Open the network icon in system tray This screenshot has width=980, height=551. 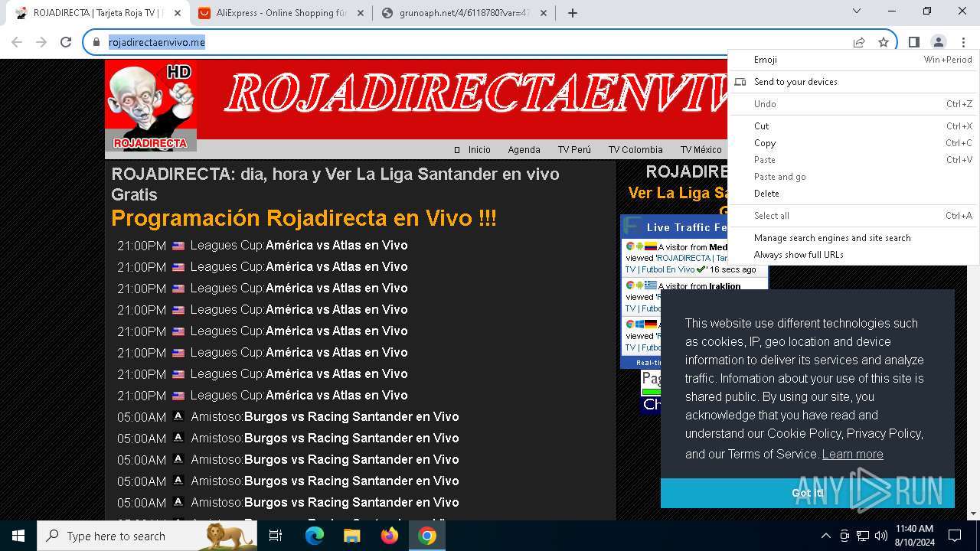coord(862,536)
